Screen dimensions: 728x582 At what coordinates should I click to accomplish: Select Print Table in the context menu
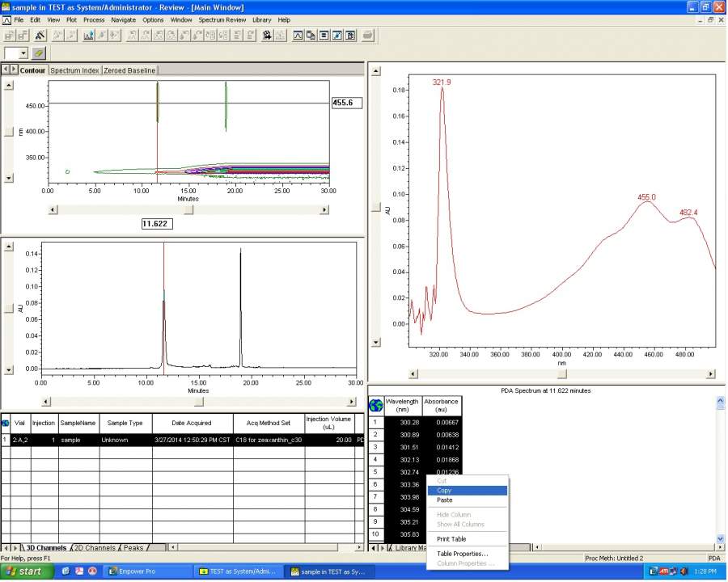(x=451, y=539)
